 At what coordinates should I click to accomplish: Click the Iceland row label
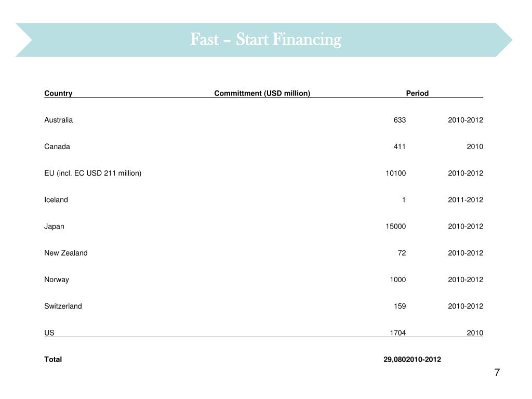tap(56, 199)
